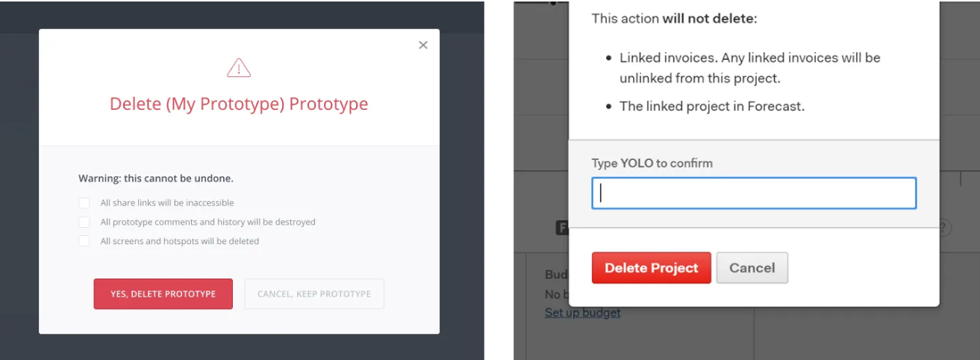This screenshot has height=360, width=980.
Task: Click the partially hidden help question mark icon
Action: pos(944,227)
